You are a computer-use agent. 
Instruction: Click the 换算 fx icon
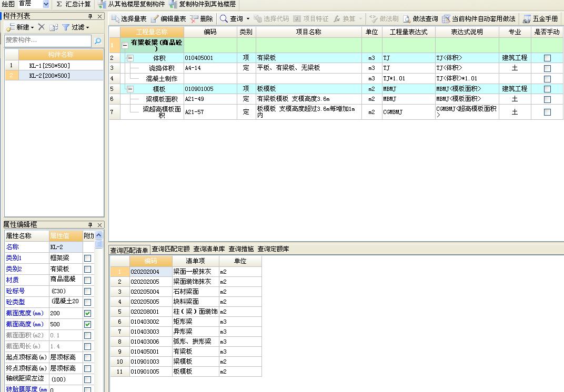pos(337,19)
